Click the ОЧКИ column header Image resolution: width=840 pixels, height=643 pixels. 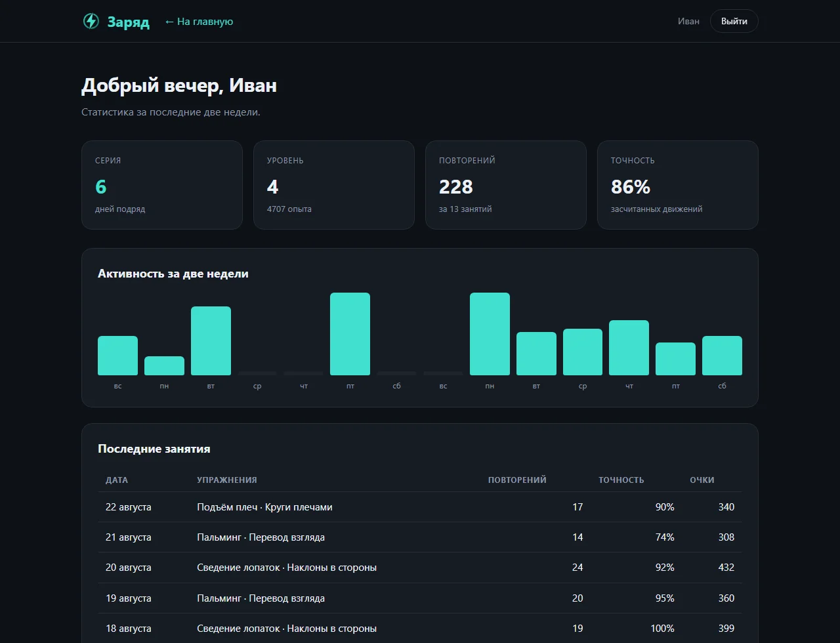[x=702, y=480]
